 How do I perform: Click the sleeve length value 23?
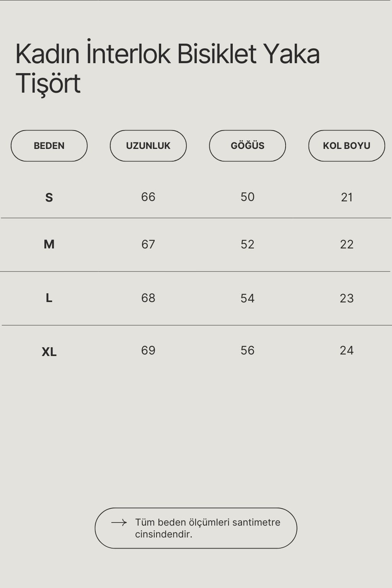[x=346, y=298]
